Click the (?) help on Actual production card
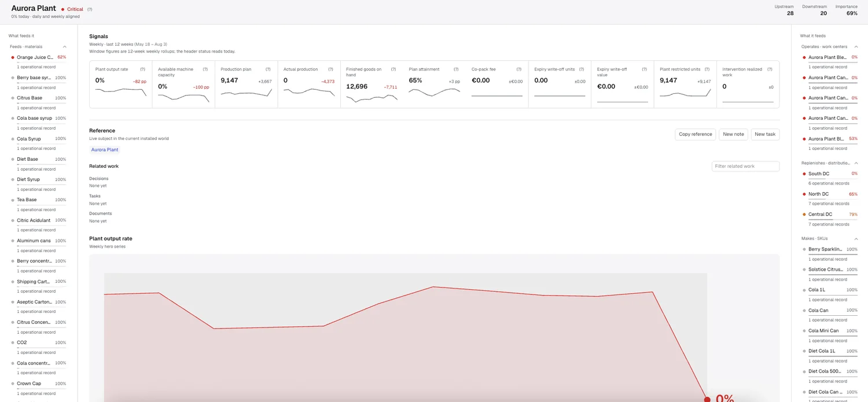868x402 pixels. (330, 69)
